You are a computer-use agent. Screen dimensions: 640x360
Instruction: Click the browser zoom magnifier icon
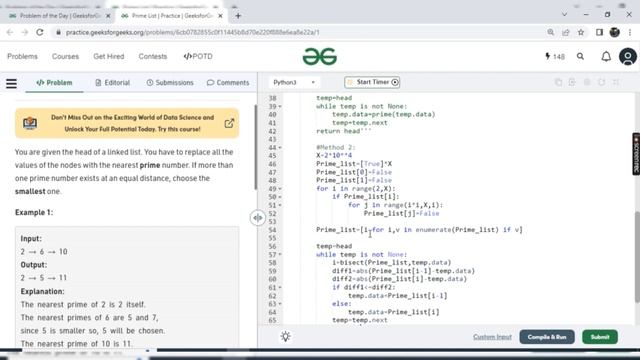tap(551, 32)
